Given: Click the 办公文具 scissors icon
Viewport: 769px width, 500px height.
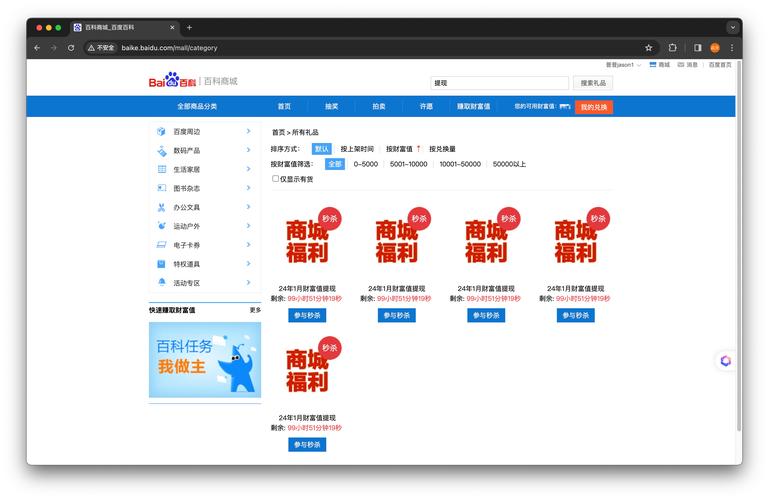Looking at the screenshot, I should point(161,207).
